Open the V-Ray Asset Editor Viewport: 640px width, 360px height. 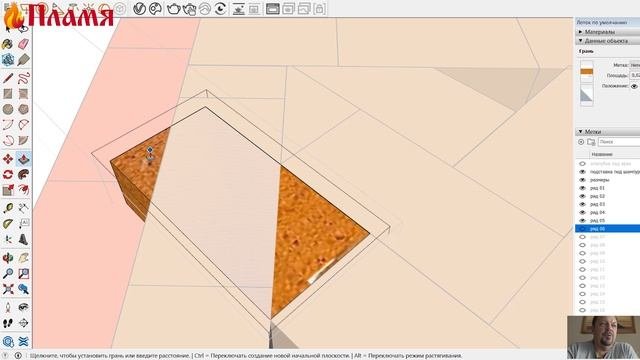point(140,9)
